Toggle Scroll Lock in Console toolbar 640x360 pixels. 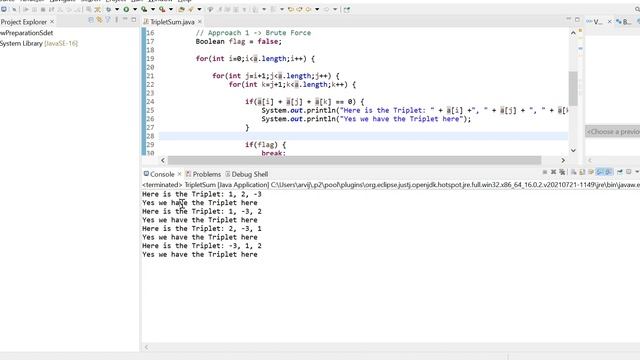582,172
